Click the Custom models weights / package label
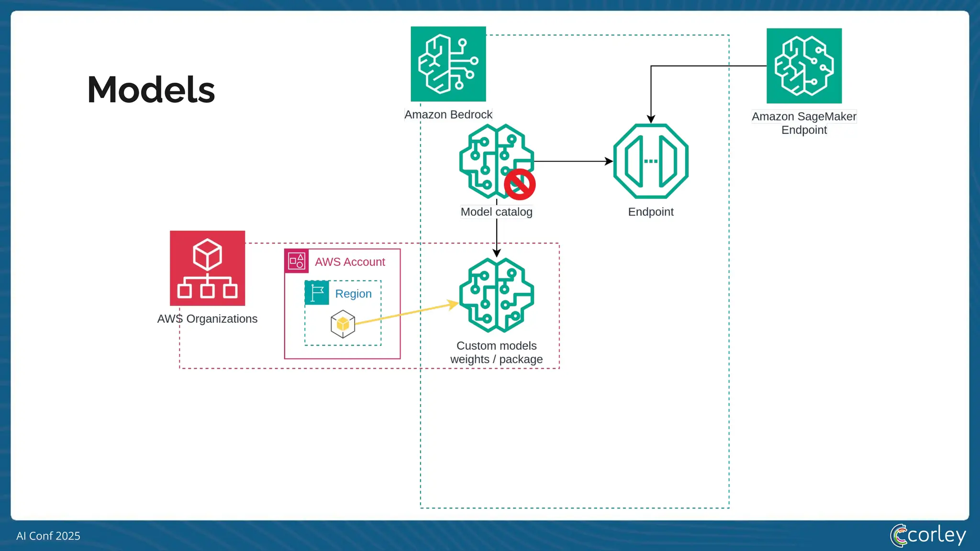Screen dimensions: 980x551 point(496,353)
